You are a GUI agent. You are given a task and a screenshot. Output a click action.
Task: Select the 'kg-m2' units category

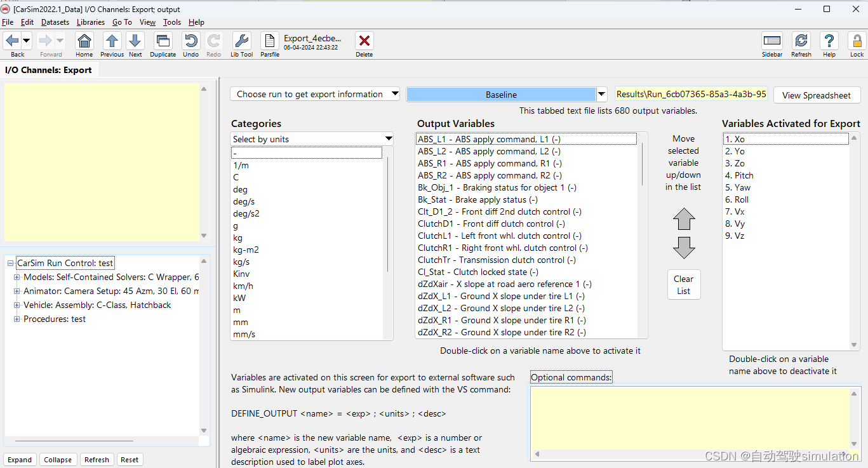[246, 250]
